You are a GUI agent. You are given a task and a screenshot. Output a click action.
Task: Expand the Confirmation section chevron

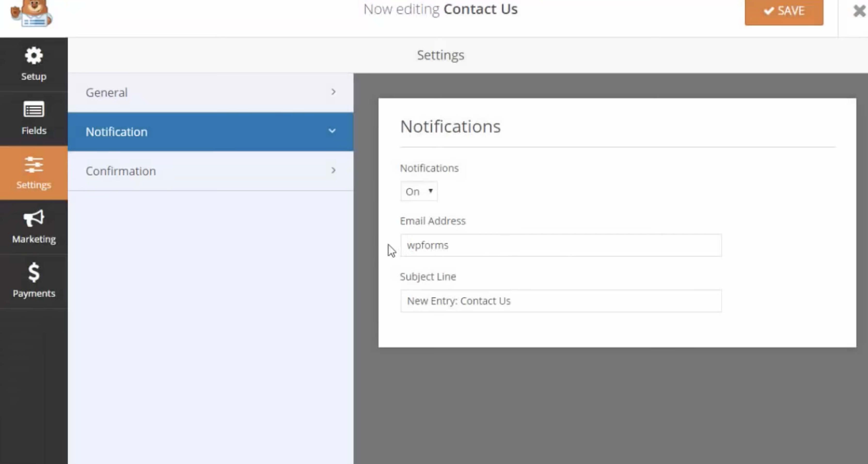333,170
